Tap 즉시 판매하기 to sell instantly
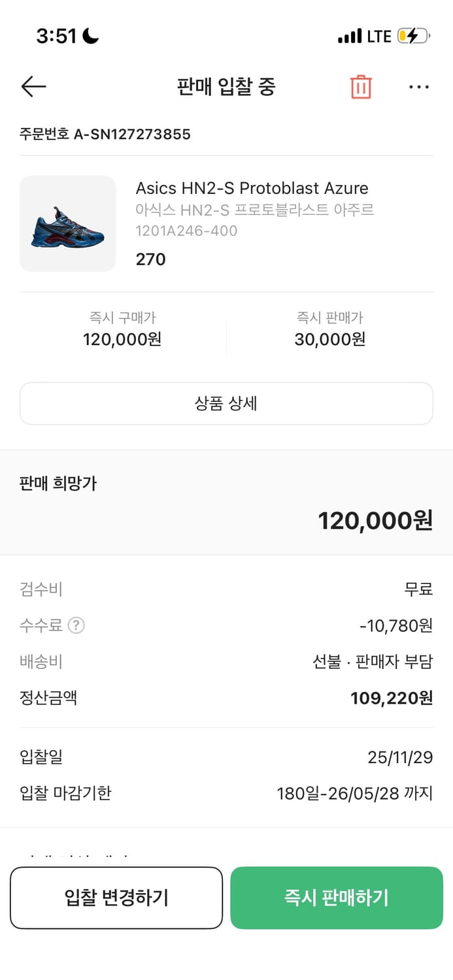Viewport: 453px width, 980px height. 337,898
